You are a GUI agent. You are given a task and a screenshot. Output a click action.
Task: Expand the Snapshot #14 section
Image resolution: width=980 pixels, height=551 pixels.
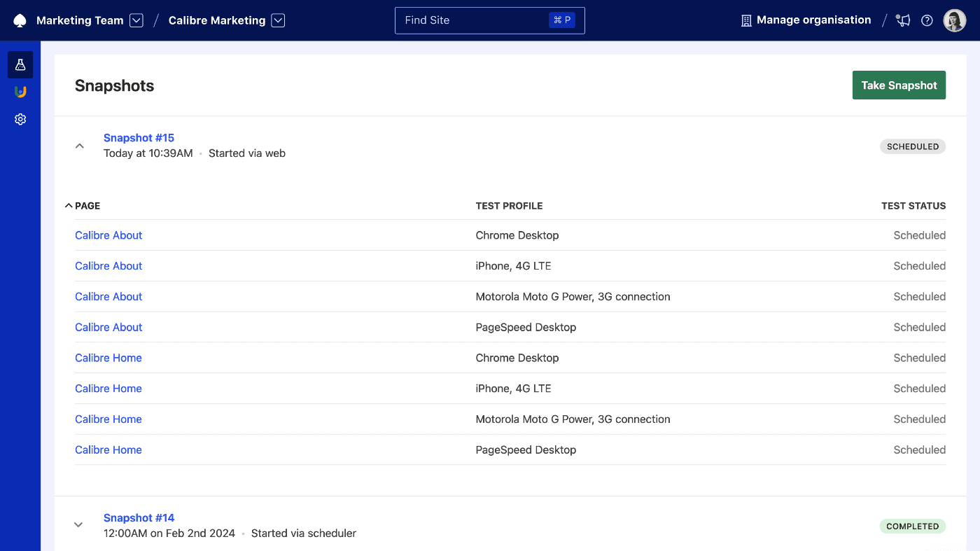click(x=78, y=524)
